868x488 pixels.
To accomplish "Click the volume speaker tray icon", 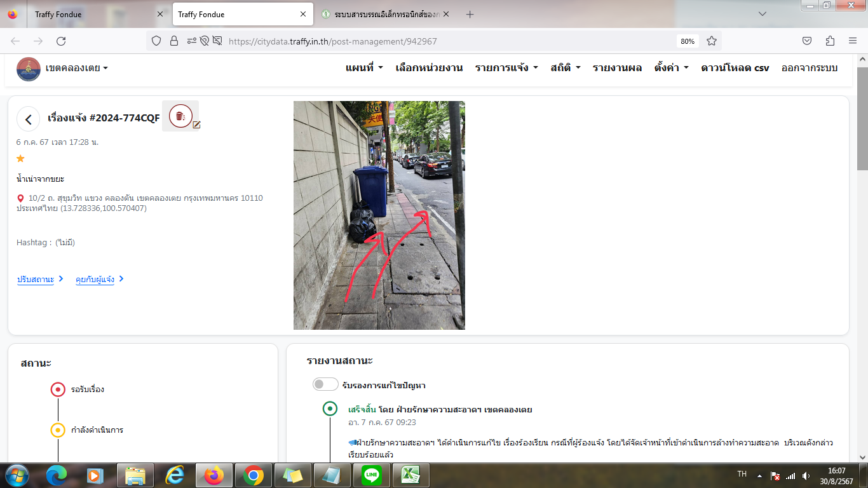I will click(806, 475).
